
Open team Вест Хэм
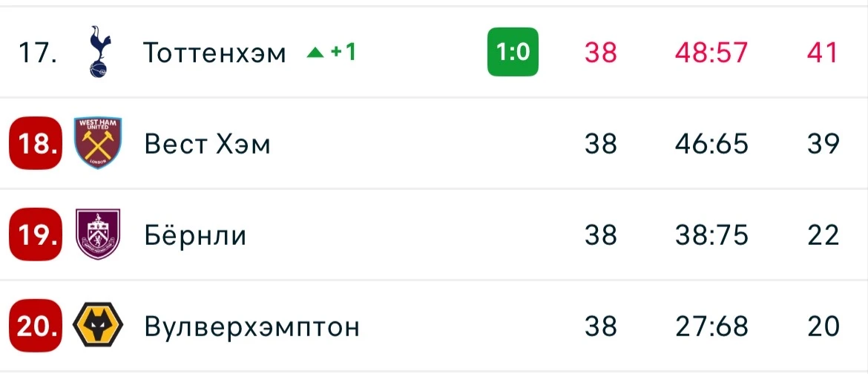[x=207, y=144]
